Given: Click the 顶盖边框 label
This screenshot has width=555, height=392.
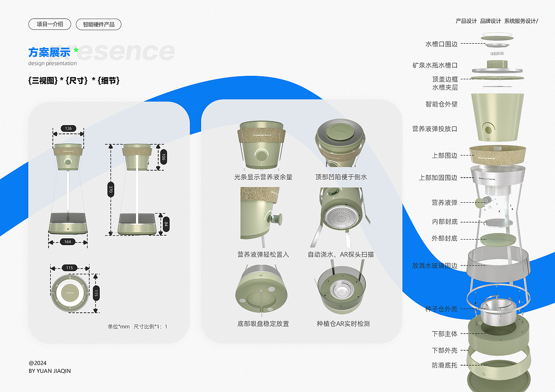Looking at the screenshot, I should coord(445,79).
